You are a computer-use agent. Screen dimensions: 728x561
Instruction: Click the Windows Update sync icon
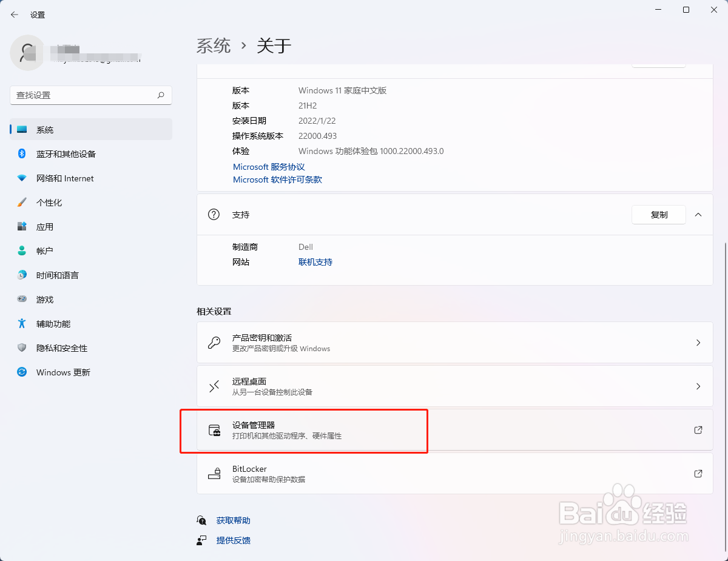click(22, 372)
